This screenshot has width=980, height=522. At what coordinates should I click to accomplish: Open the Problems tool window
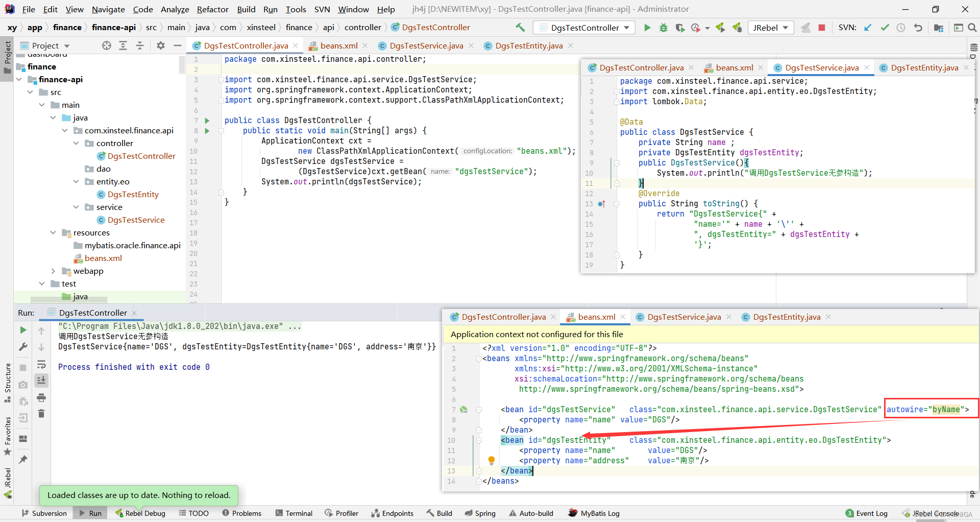pyautogui.click(x=241, y=513)
